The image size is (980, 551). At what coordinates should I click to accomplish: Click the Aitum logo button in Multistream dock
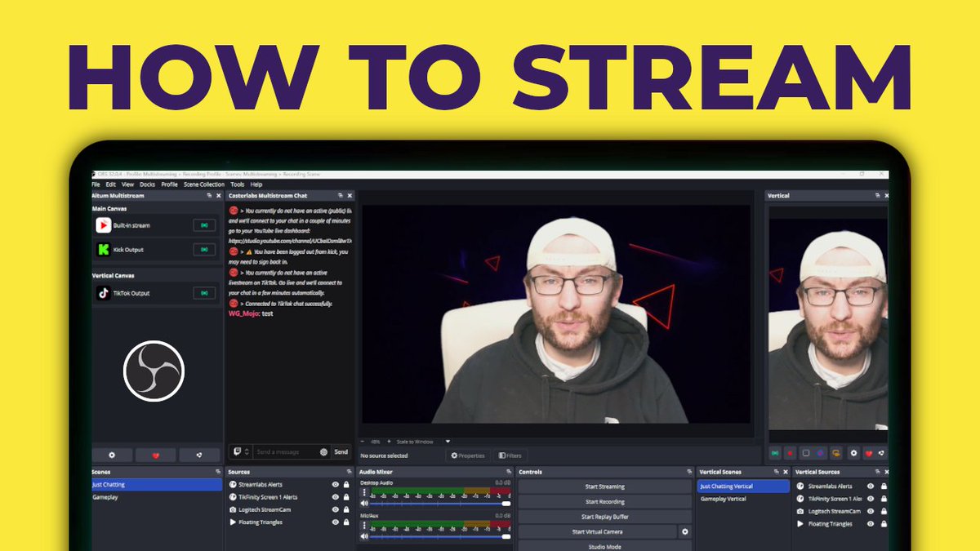(x=201, y=455)
